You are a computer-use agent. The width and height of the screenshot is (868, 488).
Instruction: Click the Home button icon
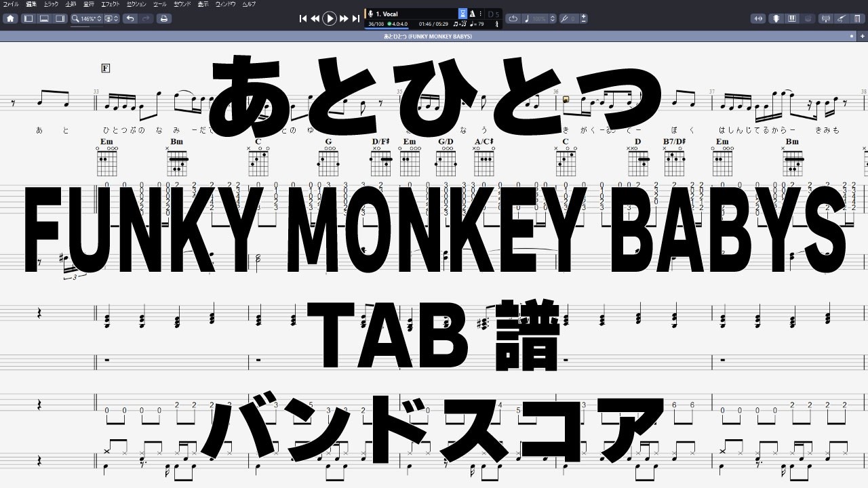pos(10,18)
